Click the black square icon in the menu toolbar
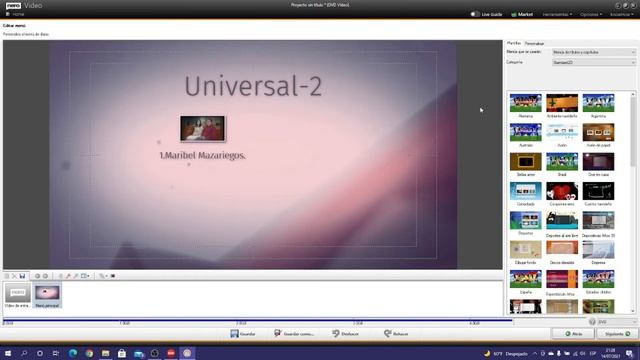The height and width of the screenshot is (360, 640). pyautogui.click(x=113, y=276)
